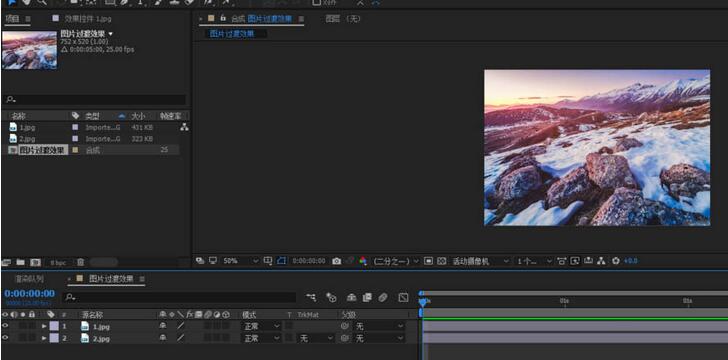
Task: Click the trash icon in project panel
Action: 80,262
